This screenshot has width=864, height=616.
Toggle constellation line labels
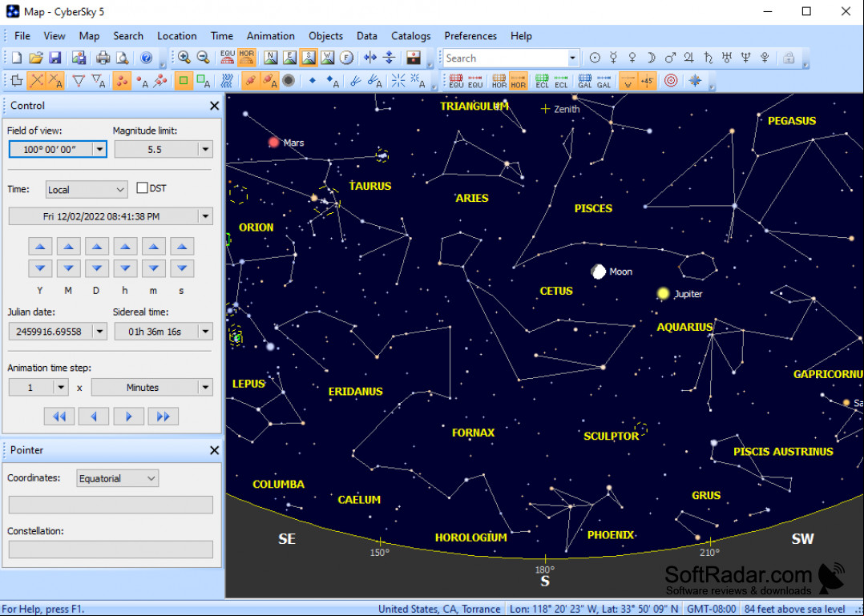coord(55,81)
